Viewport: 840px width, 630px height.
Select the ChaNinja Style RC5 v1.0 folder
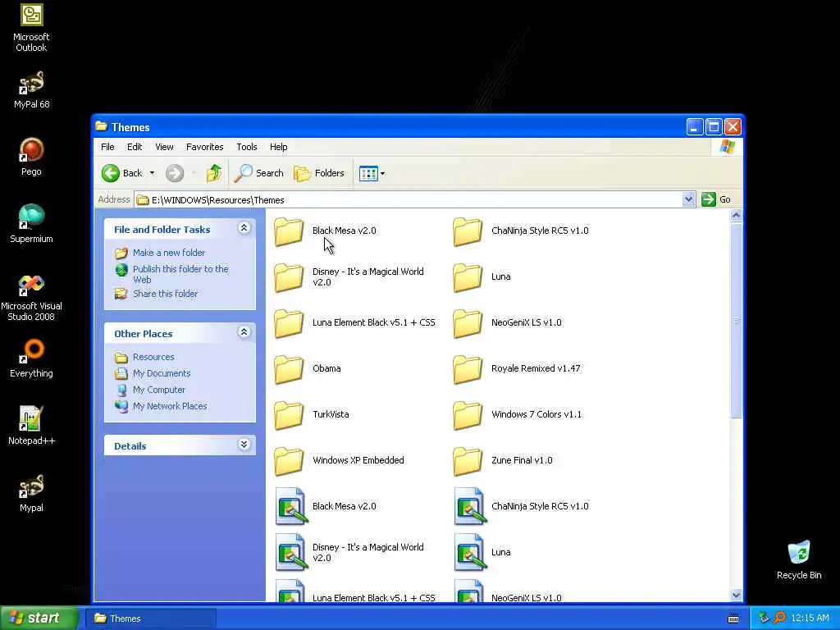point(521,231)
